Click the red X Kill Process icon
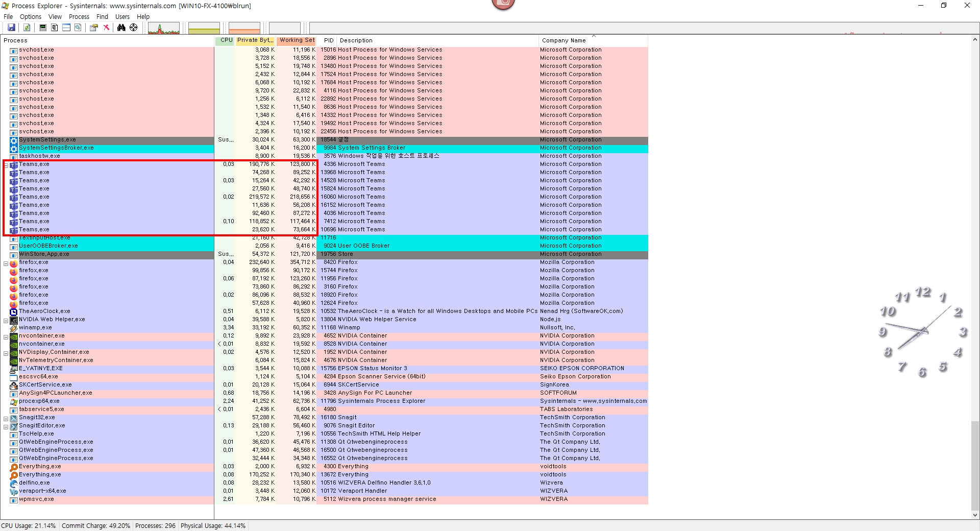 coord(106,28)
